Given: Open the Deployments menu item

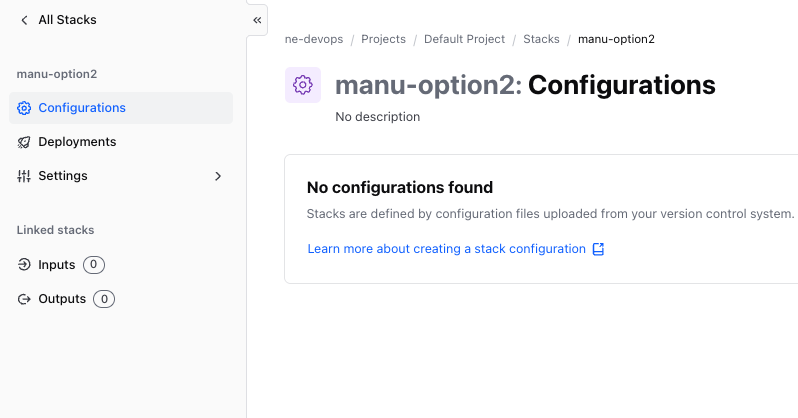Looking at the screenshot, I should (77, 142).
